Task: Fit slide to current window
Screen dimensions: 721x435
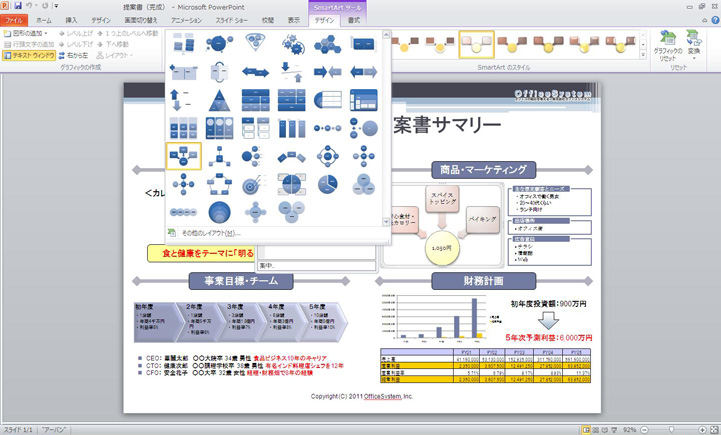Action: (x=714, y=429)
